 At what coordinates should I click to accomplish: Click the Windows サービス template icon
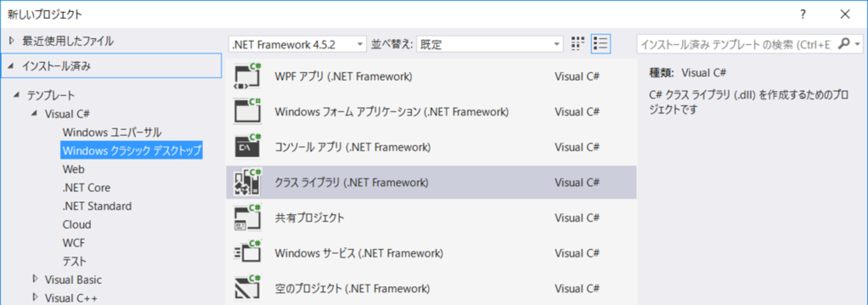coord(247,253)
